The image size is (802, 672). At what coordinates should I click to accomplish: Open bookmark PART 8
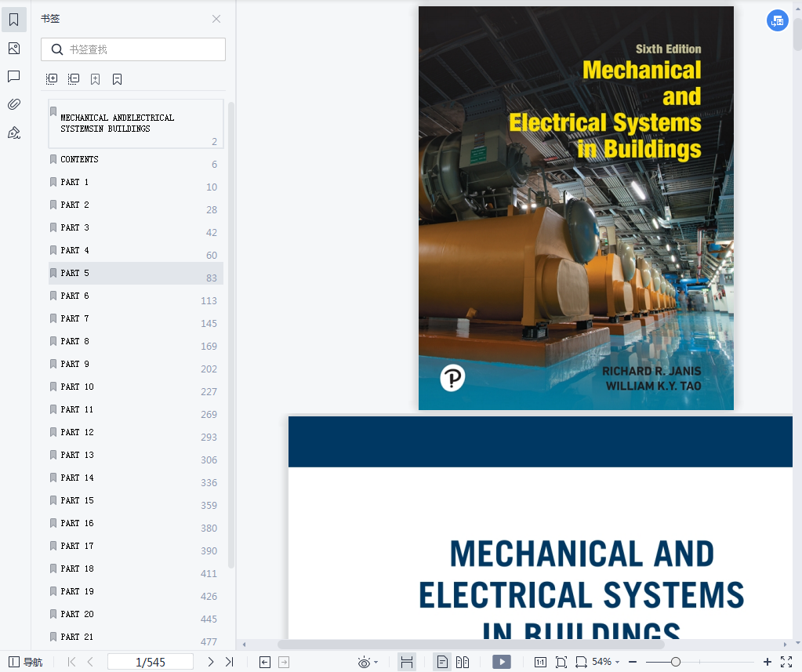tap(136, 342)
